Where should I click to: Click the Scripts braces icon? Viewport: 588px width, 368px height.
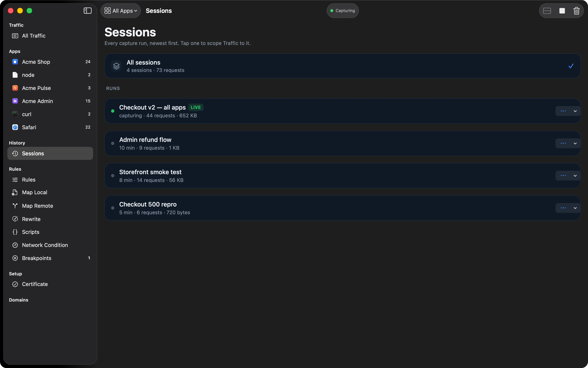pos(15,232)
